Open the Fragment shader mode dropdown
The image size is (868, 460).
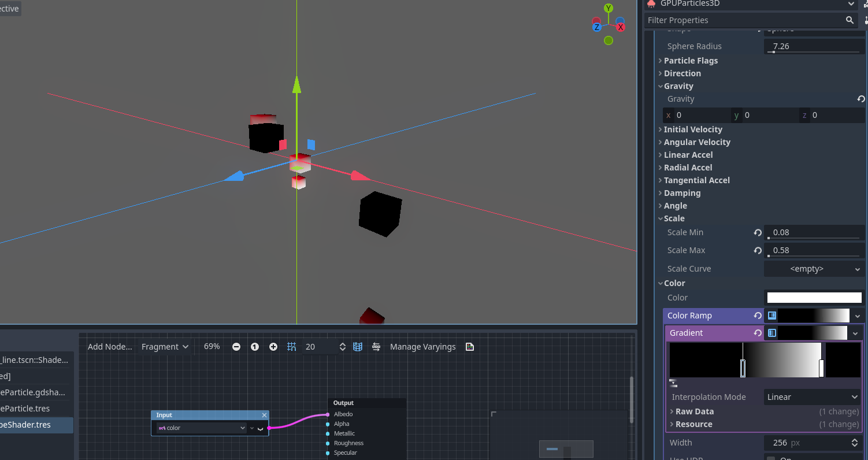(x=165, y=346)
